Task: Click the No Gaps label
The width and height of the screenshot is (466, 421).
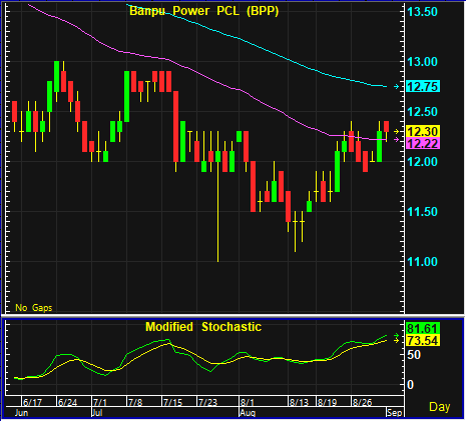Action: (x=34, y=307)
